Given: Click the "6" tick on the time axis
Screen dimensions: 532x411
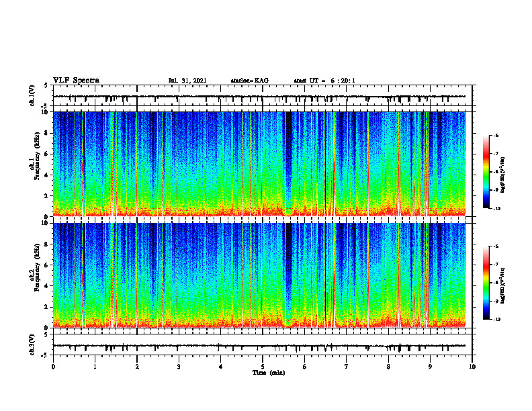Looking at the screenshot, I should pyautogui.click(x=305, y=367).
